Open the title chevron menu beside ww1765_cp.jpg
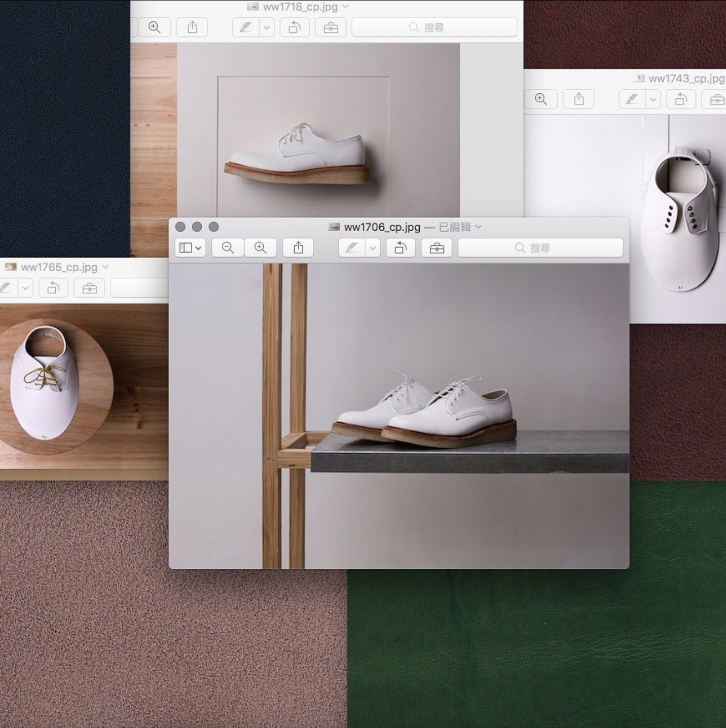The height and width of the screenshot is (728, 726). click(x=105, y=267)
